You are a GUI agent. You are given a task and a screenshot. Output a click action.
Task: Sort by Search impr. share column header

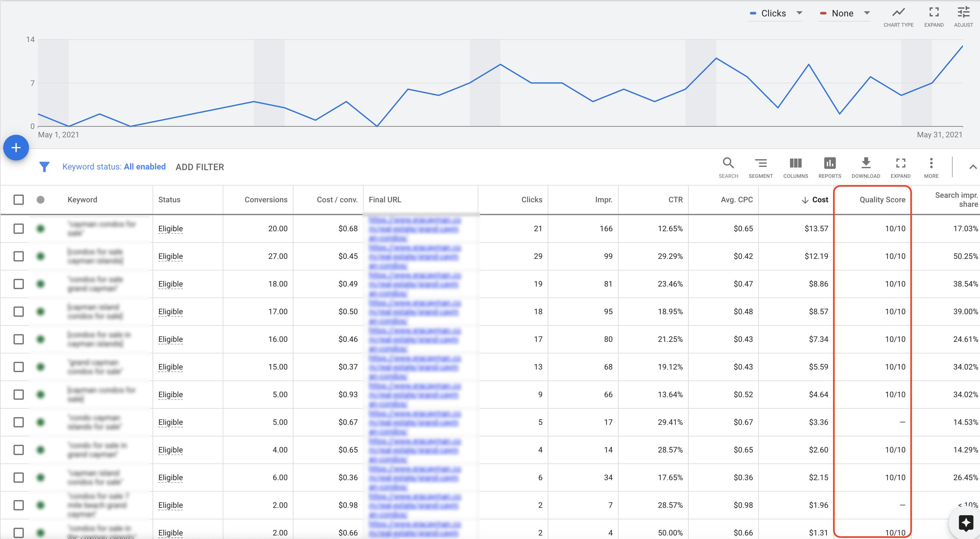pos(957,200)
